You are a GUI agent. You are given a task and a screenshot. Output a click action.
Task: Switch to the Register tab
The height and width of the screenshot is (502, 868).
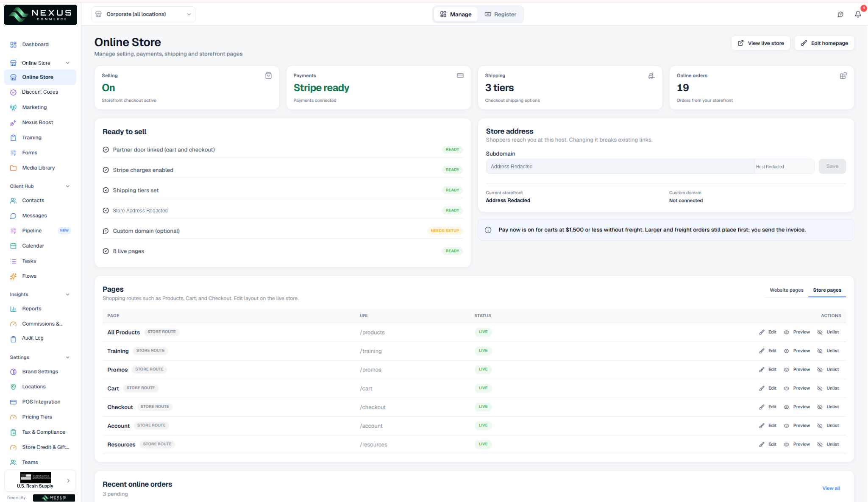point(501,14)
